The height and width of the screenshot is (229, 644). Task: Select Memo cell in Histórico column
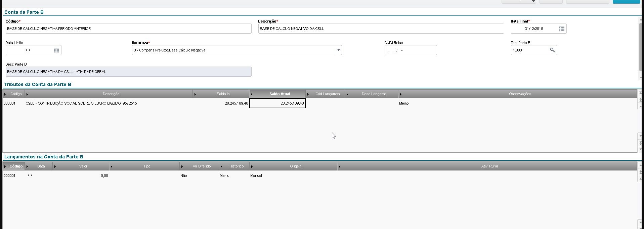(224, 176)
